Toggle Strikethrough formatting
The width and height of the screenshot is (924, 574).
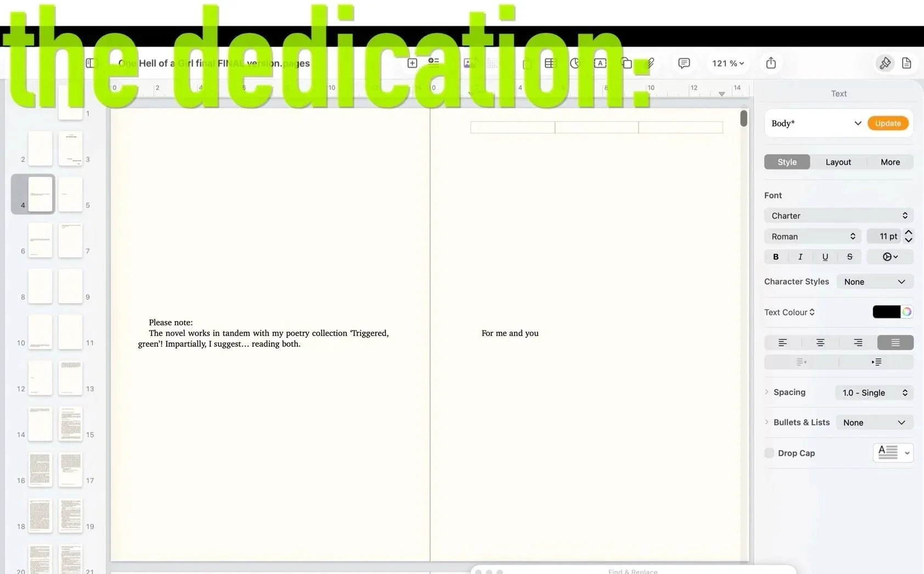(849, 257)
